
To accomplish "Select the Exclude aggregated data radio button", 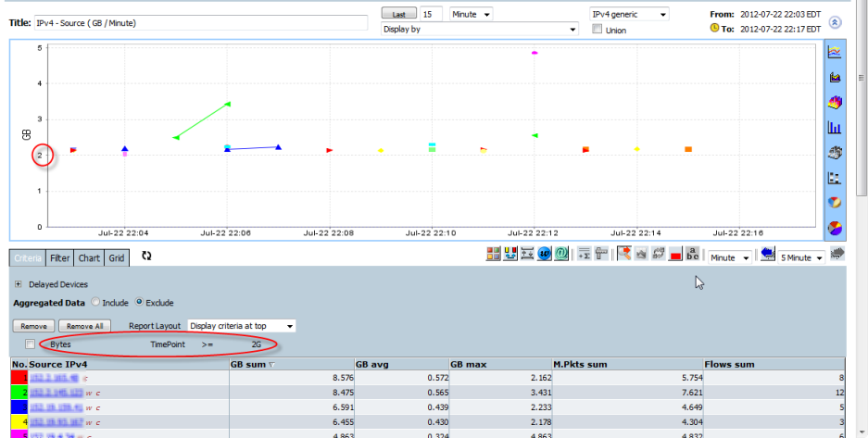I will point(139,302).
